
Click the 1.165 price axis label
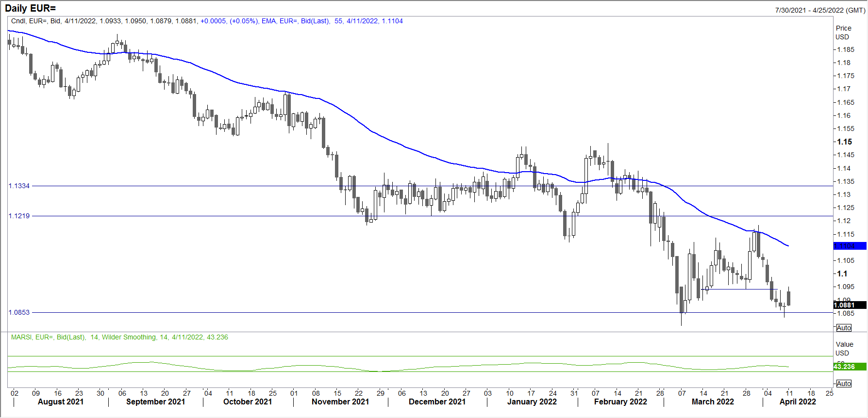coord(846,102)
